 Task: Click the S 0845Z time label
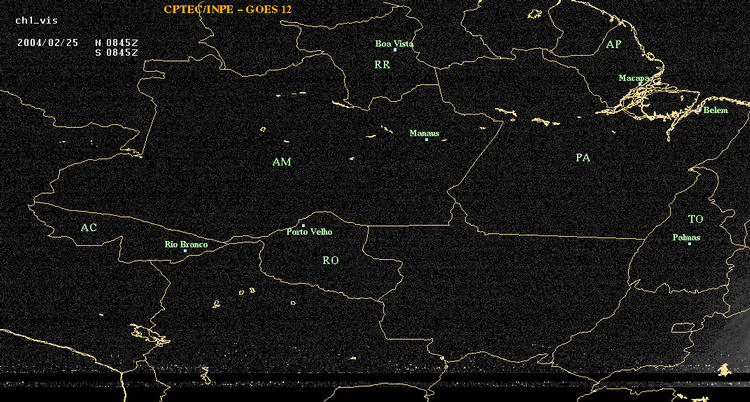tap(117, 52)
